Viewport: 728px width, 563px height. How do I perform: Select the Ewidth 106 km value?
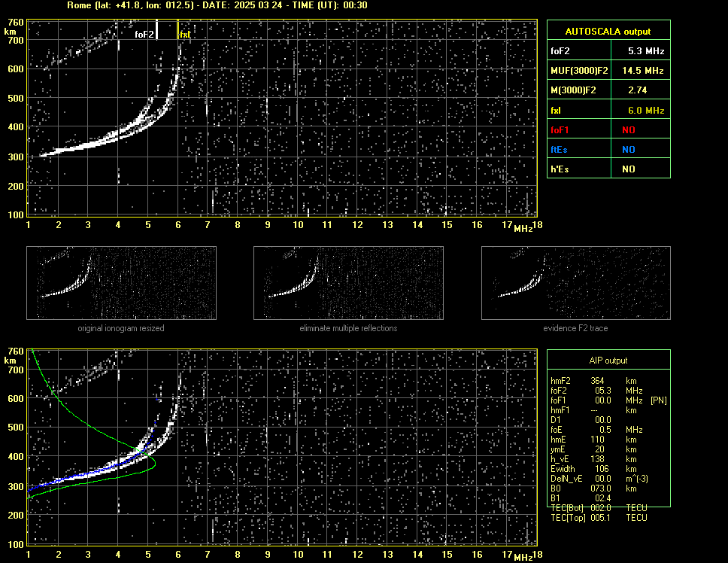(x=602, y=469)
